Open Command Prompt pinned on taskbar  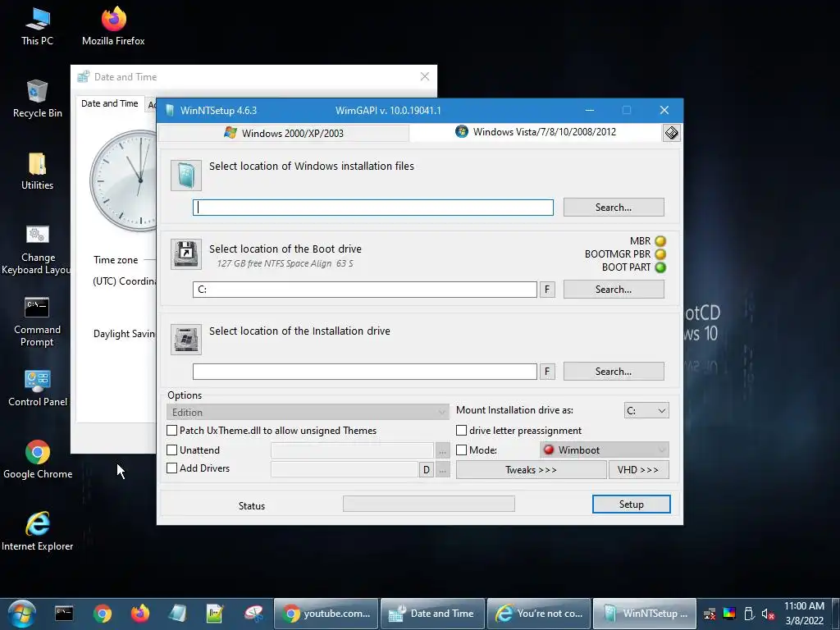(64, 614)
